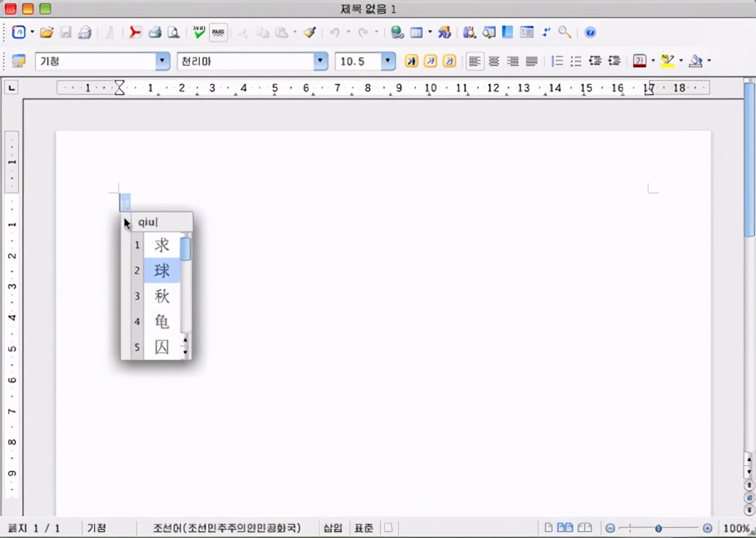This screenshot has height=538, width=756.
Task: Choose hanja candidate 秋 from the list
Action: [x=161, y=296]
